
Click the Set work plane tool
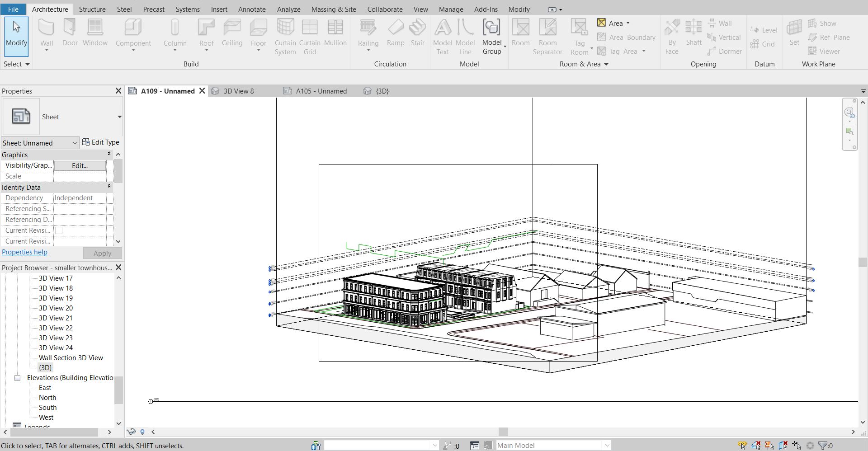click(x=794, y=33)
